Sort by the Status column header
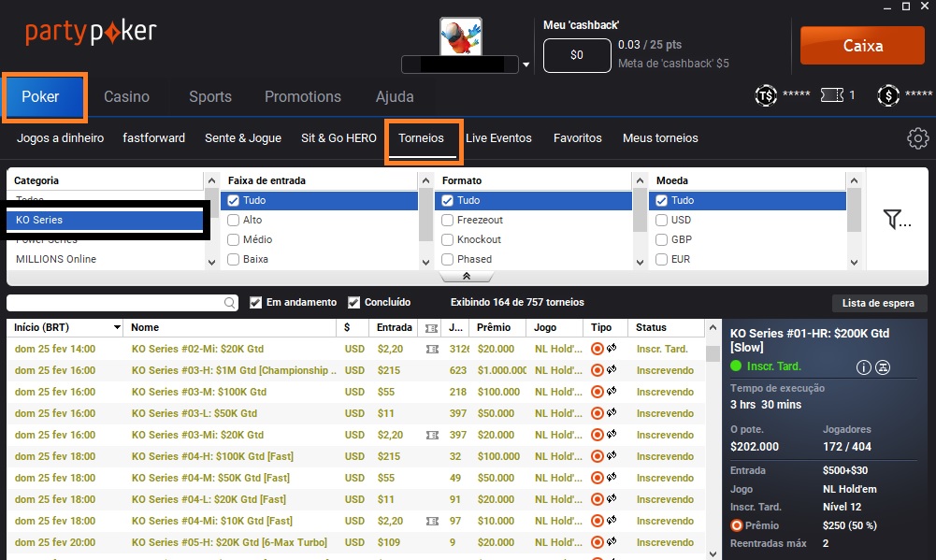The width and height of the screenshot is (936, 560). click(x=651, y=327)
